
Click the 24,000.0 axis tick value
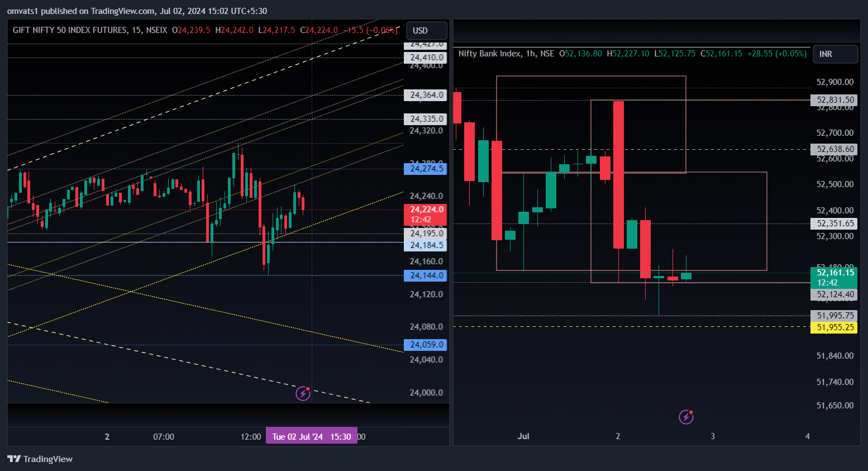426,393
